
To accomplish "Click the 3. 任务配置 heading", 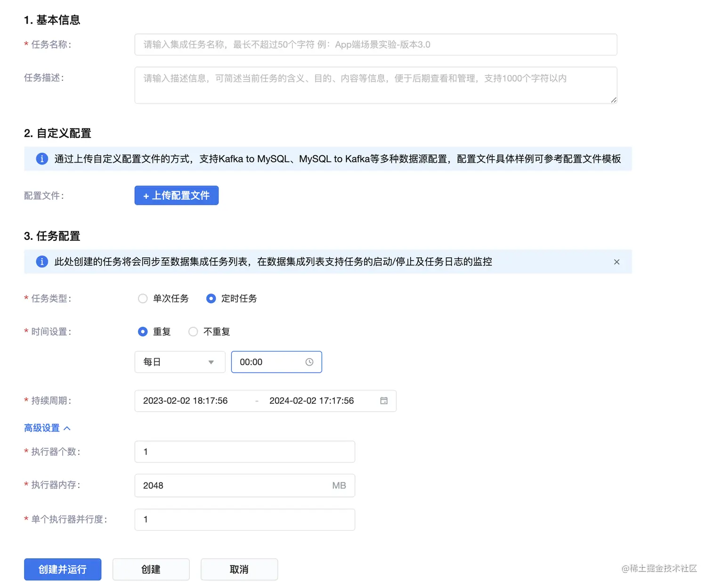I will pos(52,236).
